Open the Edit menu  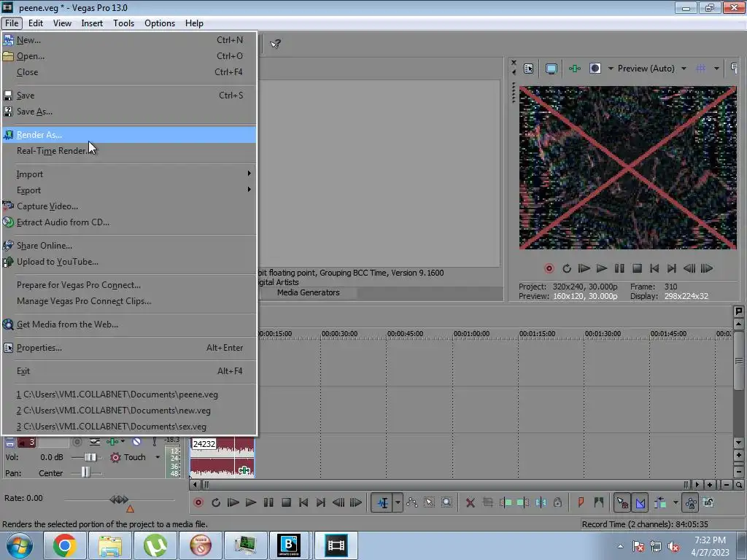(x=35, y=23)
